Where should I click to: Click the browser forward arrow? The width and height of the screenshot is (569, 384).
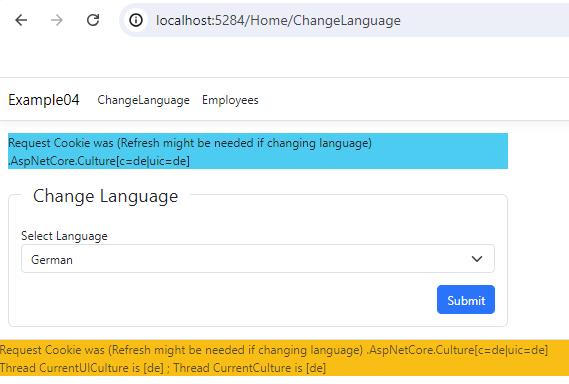tap(57, 20)
